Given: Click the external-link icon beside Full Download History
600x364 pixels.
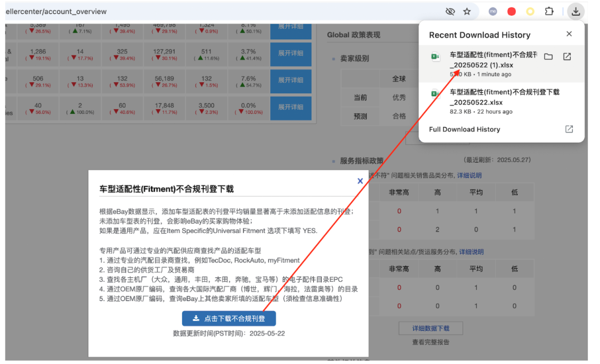Looking at the screenshot, I should [568, 129].
